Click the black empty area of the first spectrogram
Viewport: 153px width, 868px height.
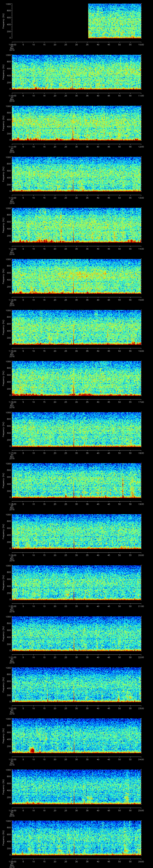pos(50,21)
